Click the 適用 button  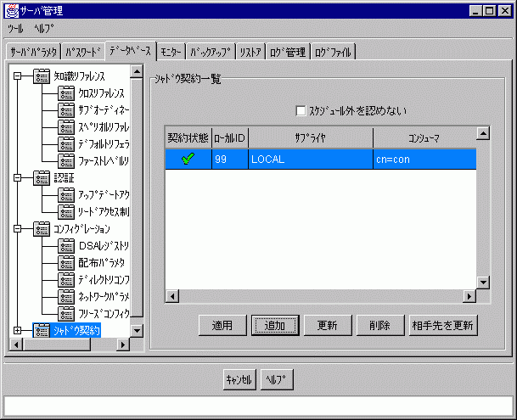point(222,325)
